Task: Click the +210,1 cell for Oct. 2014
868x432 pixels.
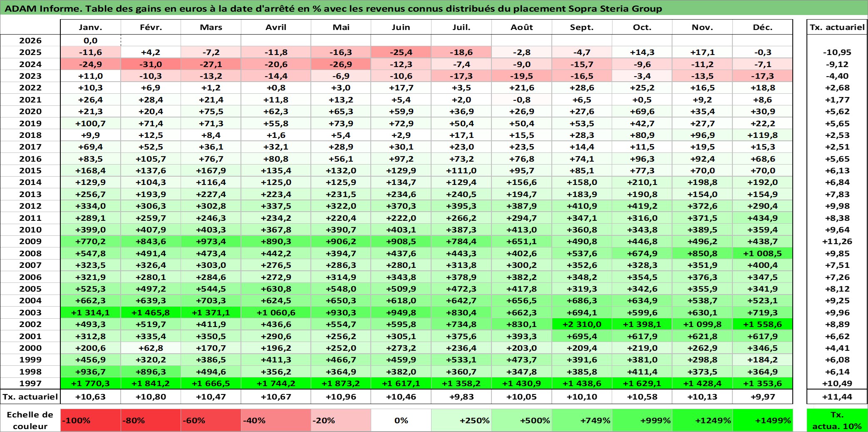Action: [x=642, y=182]
